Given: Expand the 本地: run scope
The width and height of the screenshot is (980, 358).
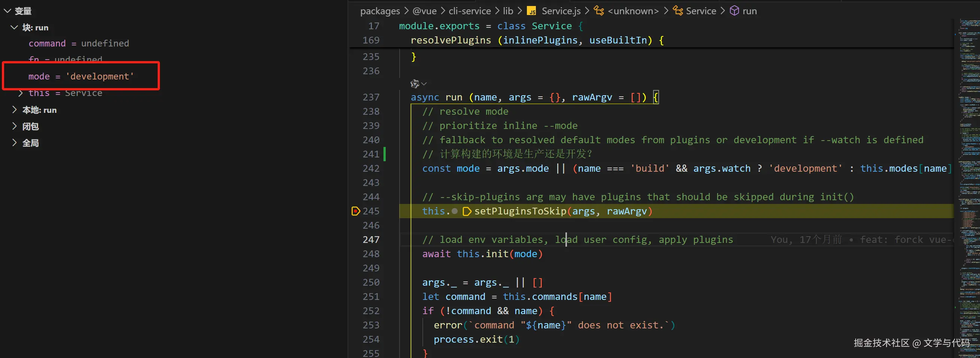Looking at the screenshot, I should 15,110.
